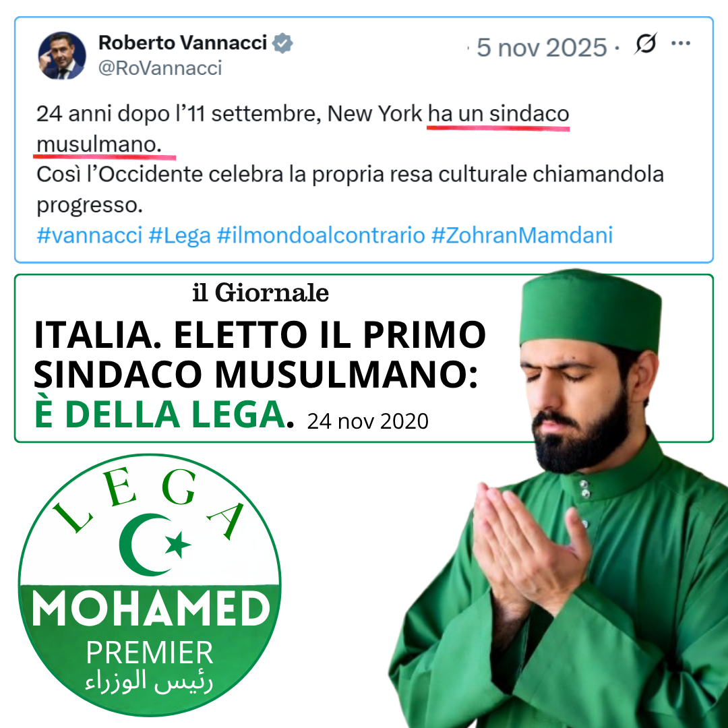Click the Roberto Vannacci display name
The height and width of the screenshot is (728, 728).
click(x=183, y=42)
